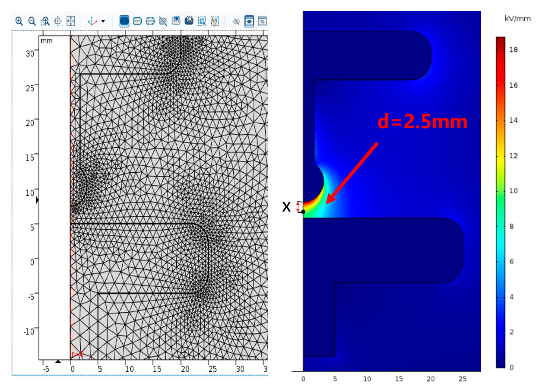Click the Zoom Out magnifier icon
This screenshot has width=538, height=392.
click(x=32, y=21)
